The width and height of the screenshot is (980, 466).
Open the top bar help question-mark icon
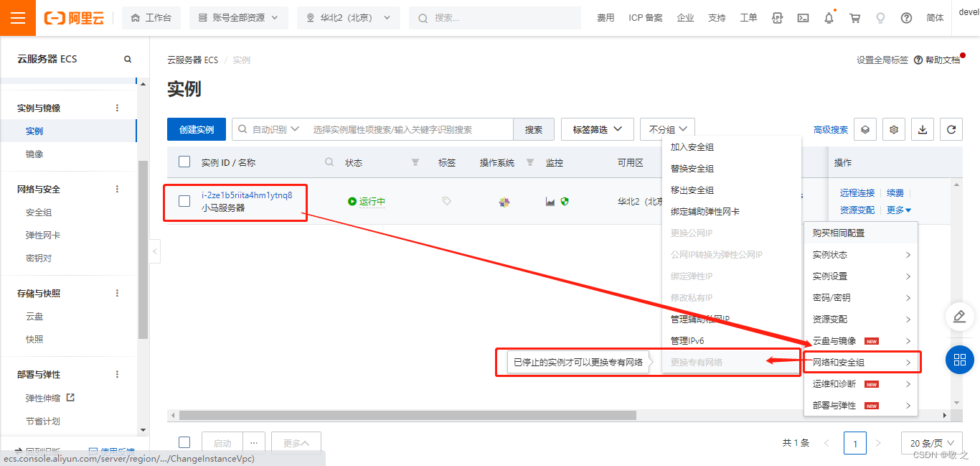click(x=906, y=18)
